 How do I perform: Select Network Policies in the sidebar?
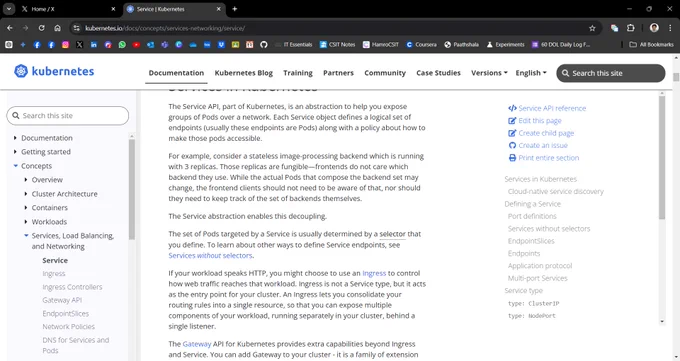(x=69, y=327)
